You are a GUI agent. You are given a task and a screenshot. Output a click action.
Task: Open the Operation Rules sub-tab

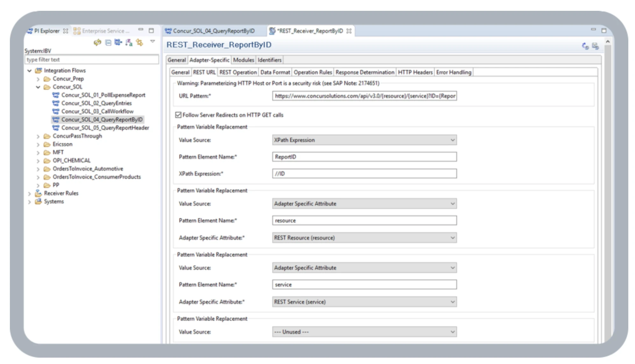click(313, 72)
